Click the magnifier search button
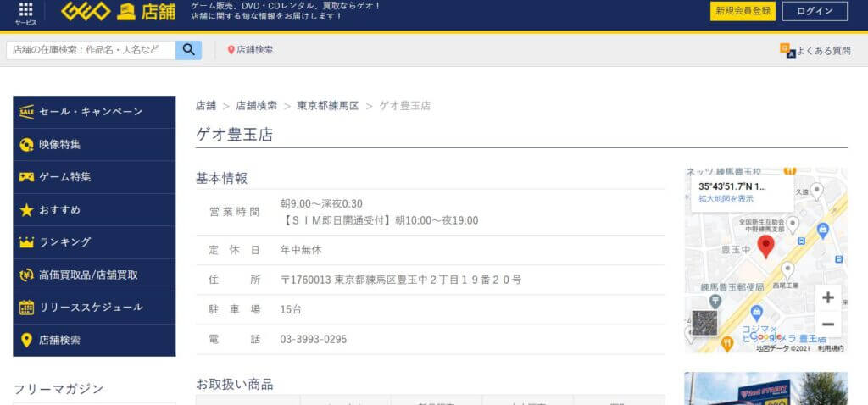 coord(189,50)
